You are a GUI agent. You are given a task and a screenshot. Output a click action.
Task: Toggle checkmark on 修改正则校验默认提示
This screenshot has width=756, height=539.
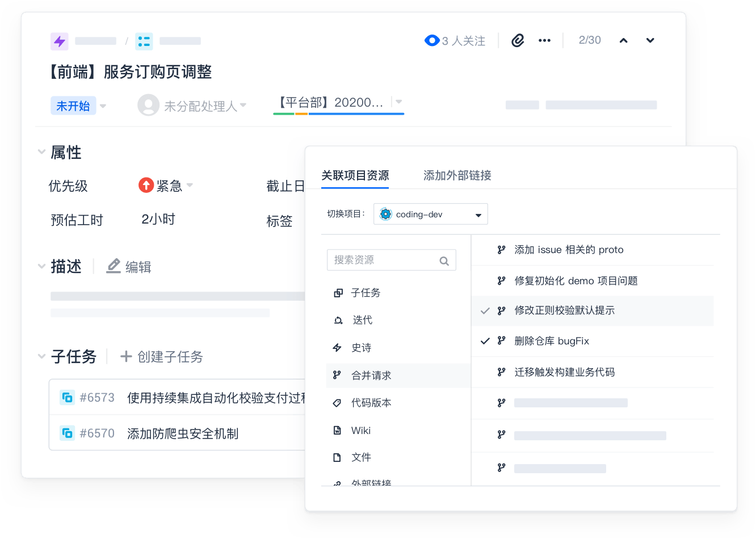(x=485, y=311)
